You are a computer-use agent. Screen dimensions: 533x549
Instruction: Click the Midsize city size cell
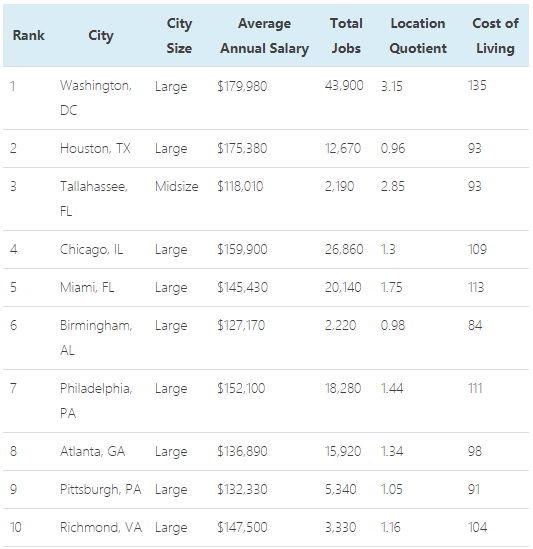176,186
